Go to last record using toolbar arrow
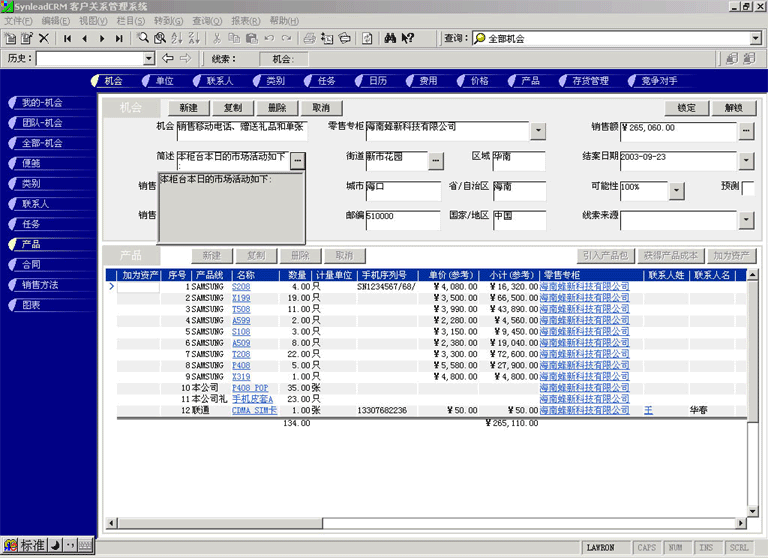 119,38
